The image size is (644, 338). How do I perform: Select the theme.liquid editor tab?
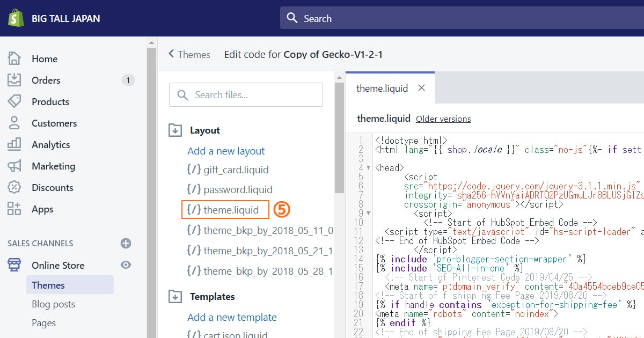click(x=390, y=88)
